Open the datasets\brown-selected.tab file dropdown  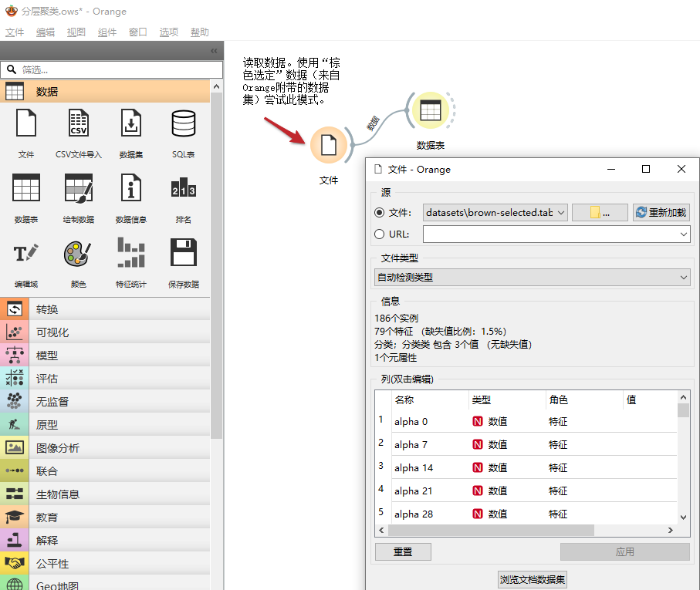[x=495, y=213]
